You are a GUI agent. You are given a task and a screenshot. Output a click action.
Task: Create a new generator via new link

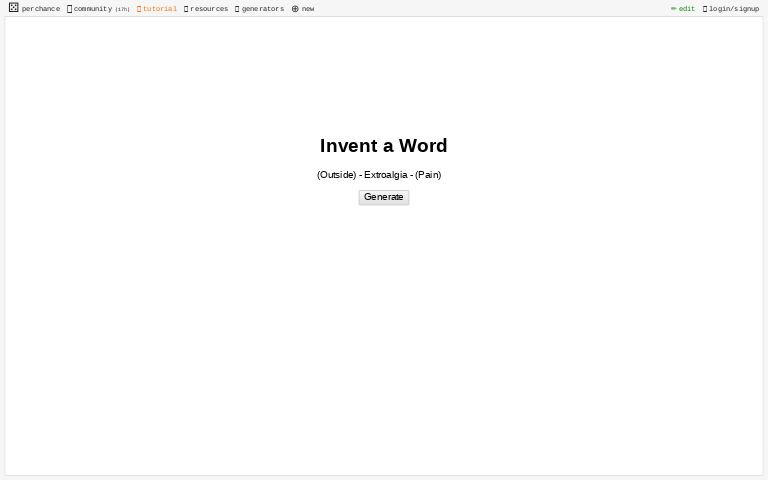(308, 9)
